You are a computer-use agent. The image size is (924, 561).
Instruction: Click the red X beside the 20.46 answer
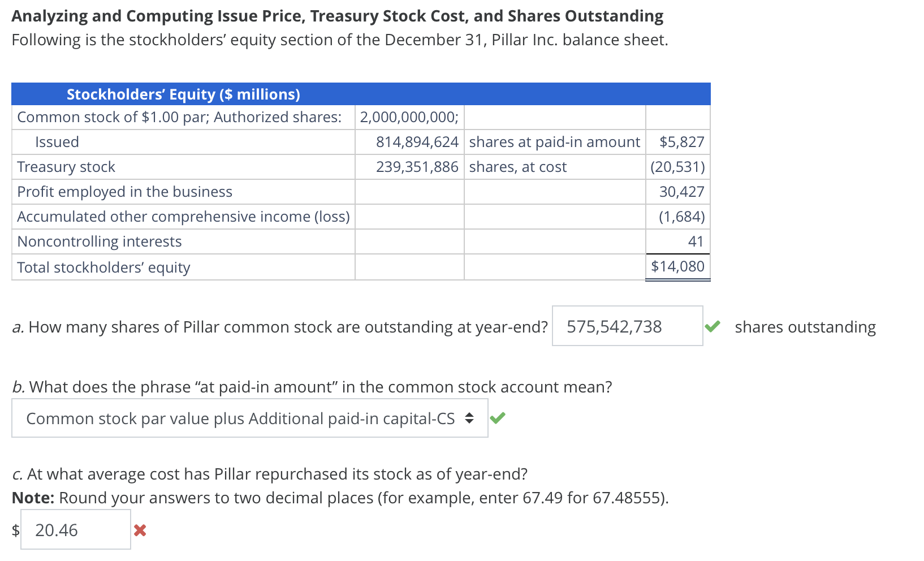coord(140,530)
